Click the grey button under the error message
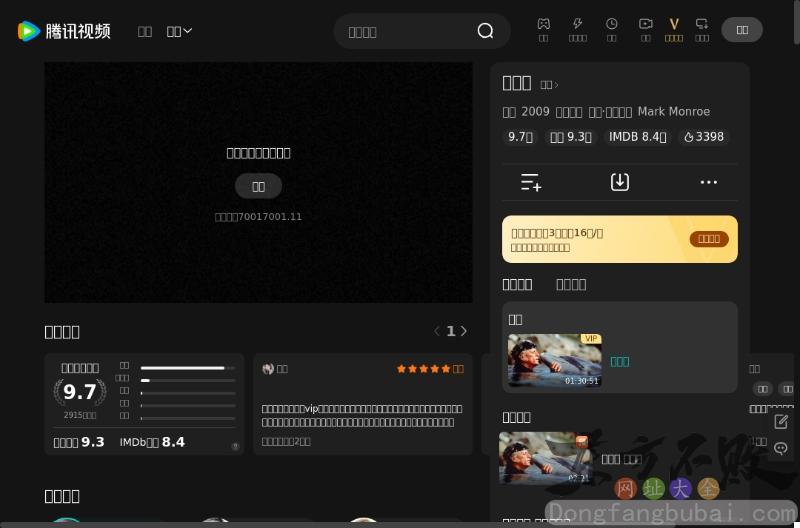Image resolution: width=800 pixels, height=528 pixels. tap(258, 186)
